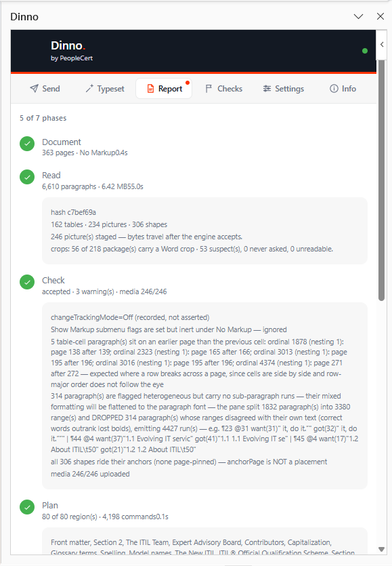
Task: Go to the Settings tab
Action: coord(284,89)
